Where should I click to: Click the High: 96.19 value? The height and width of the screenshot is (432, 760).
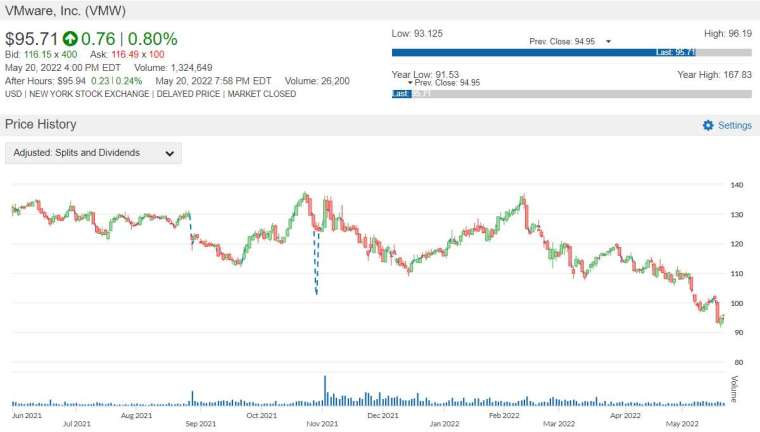(728, 33)
